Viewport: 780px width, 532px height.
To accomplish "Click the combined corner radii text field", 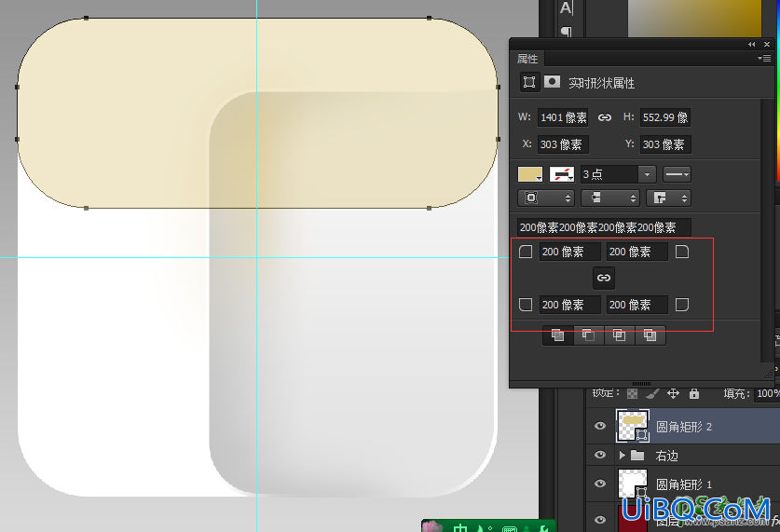I will pyautogui.click(x=604, y=227).
